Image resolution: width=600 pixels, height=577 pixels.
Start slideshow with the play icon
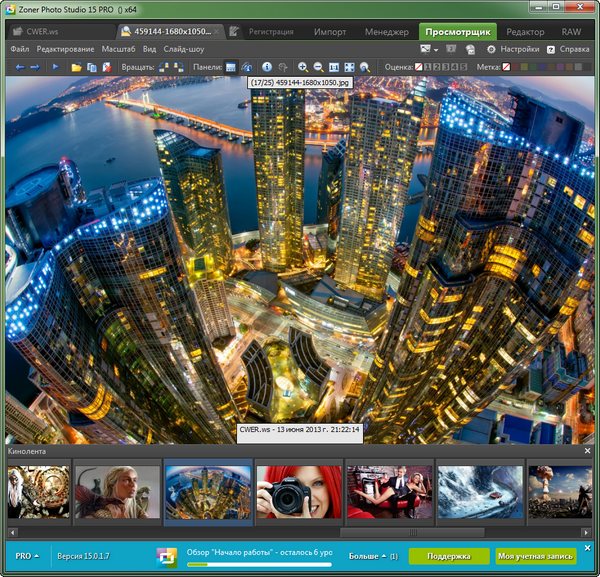55,67
